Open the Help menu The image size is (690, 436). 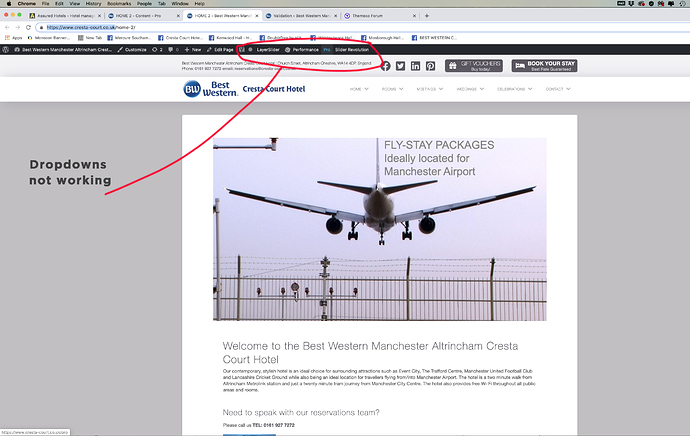pyautogui.click(x=199, y=4)
